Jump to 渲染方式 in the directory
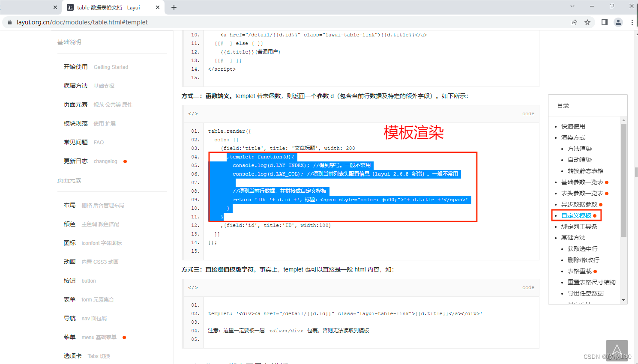Viewport: 638px width, 364px height. tap(573, 137)
